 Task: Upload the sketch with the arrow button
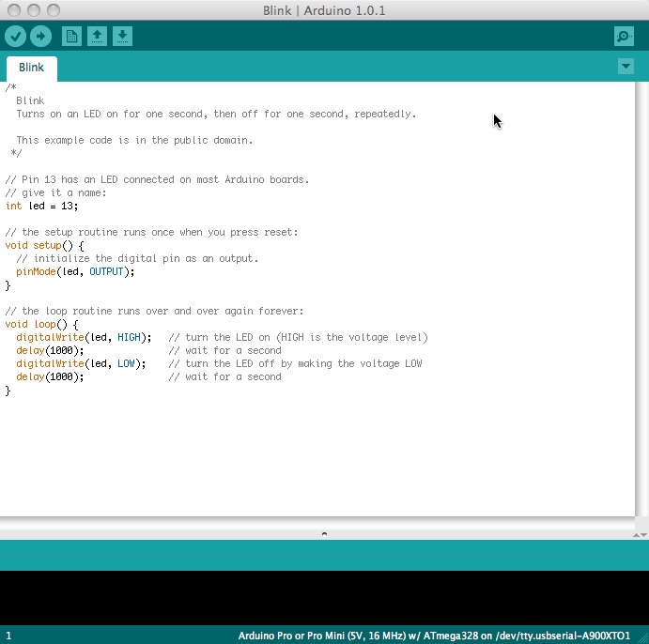click(x=40, y=36)
